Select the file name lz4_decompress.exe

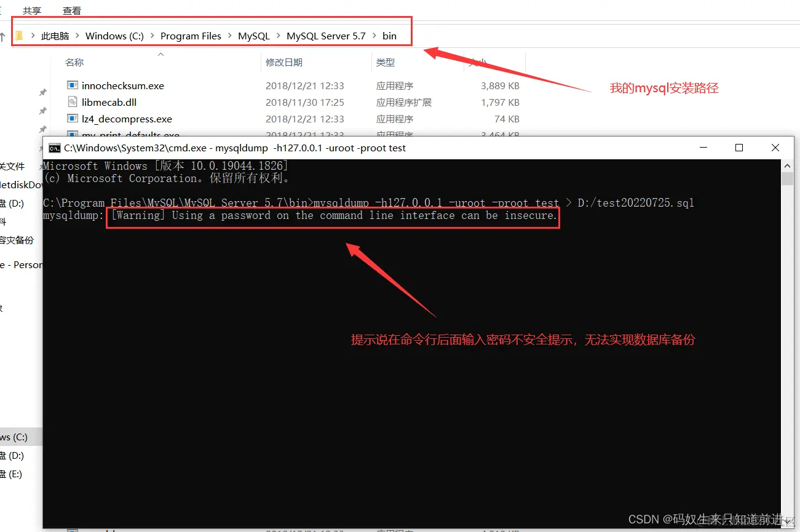point(127,119)
